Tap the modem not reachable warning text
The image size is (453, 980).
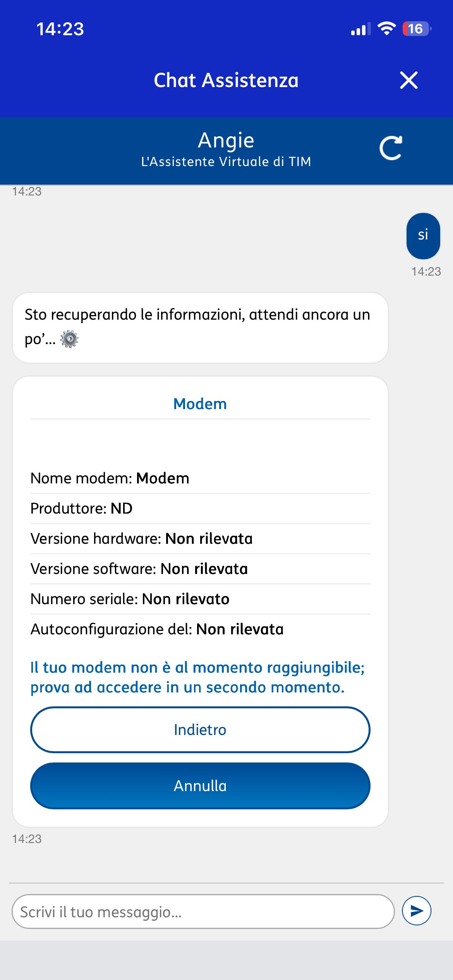pos(197,677)
